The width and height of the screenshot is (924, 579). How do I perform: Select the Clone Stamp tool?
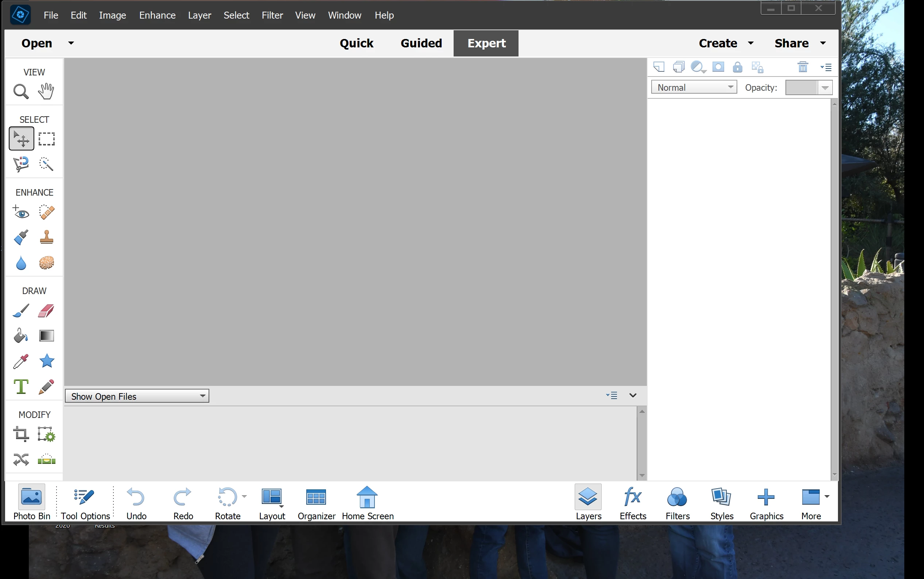coord(47,237)
